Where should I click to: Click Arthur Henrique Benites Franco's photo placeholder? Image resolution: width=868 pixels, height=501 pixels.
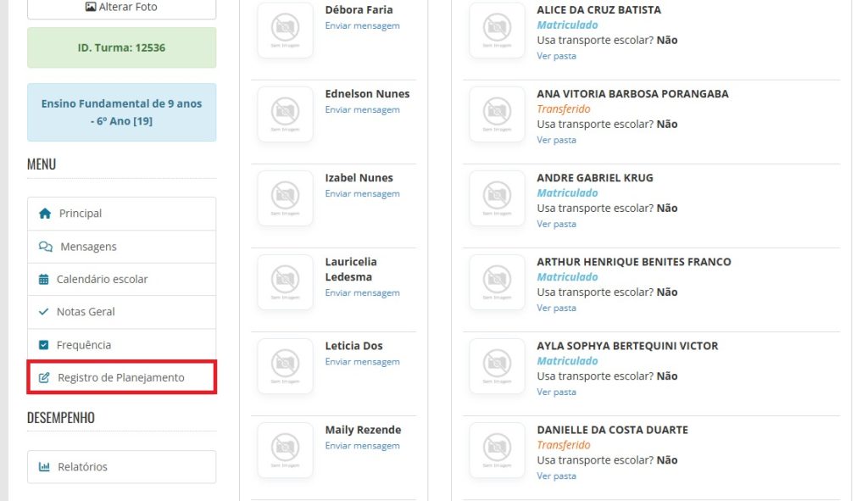tap(497, 282)
